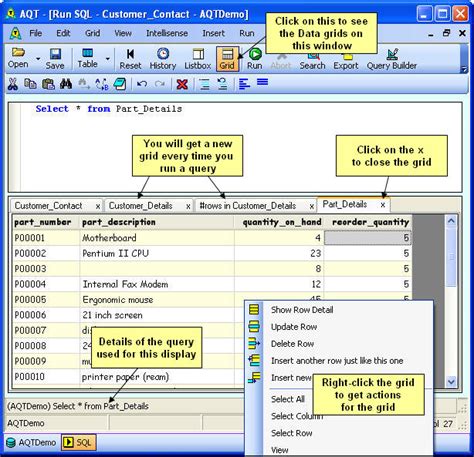This screenshot has height=457, width=474.
Task: Click the quantity_on_hand column header
Action: [x=279, y=222]
